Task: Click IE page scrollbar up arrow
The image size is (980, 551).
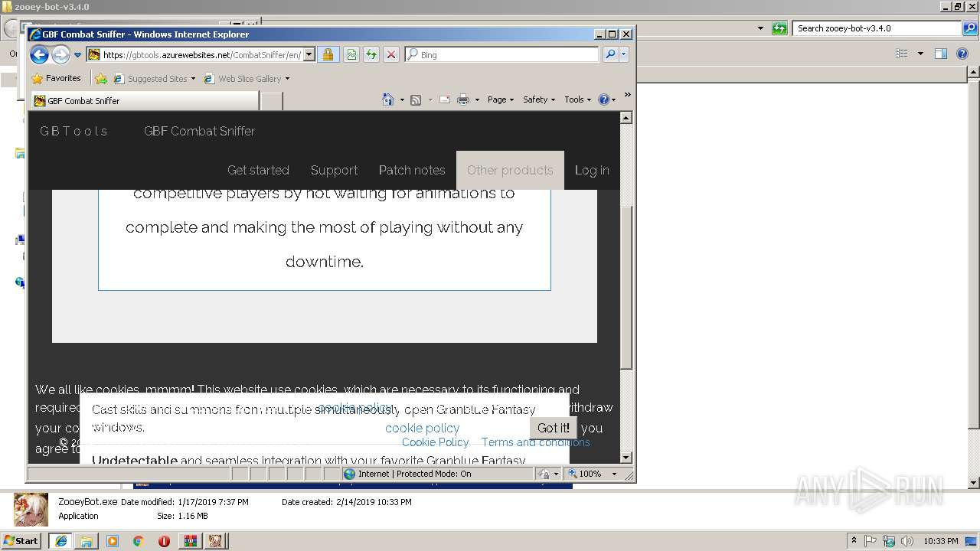Action: pyautogui.click(x=626, y=118)
